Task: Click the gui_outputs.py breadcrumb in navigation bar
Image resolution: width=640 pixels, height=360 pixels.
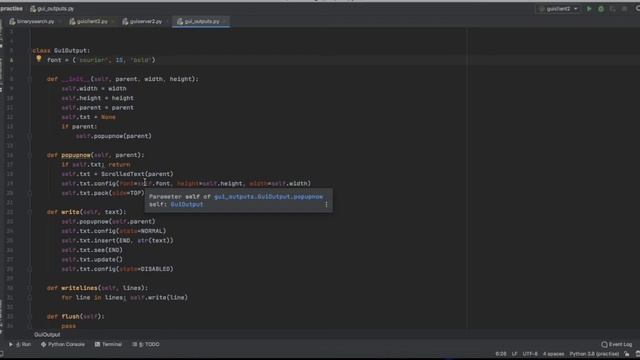Action: click(52, 9)
